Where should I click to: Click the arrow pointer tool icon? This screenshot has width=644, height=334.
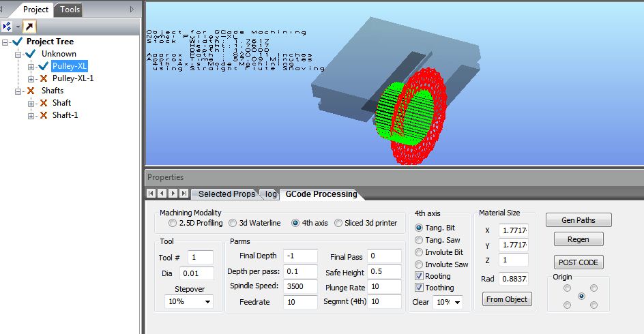point(29,27)
